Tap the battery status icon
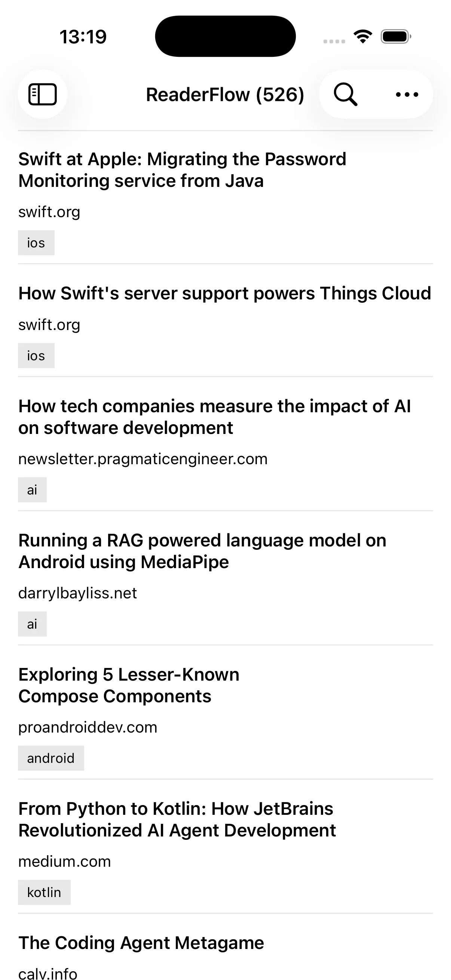 pos(395,37)
